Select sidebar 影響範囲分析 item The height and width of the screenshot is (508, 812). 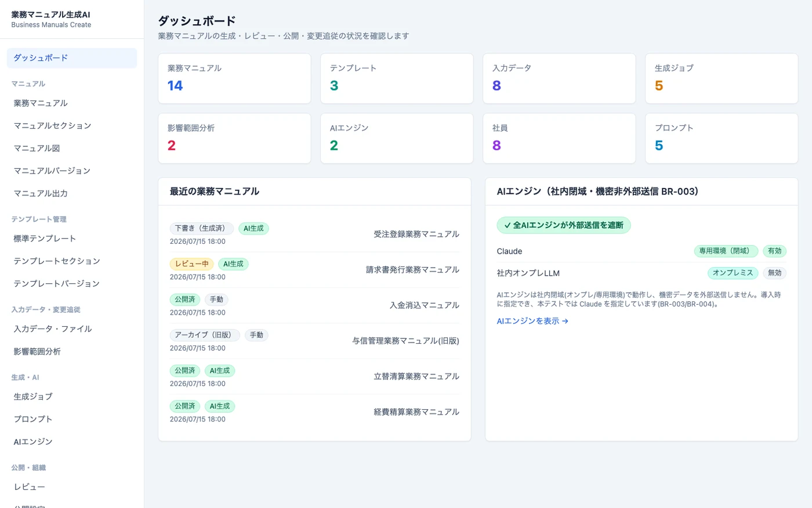tap(72, 352)
